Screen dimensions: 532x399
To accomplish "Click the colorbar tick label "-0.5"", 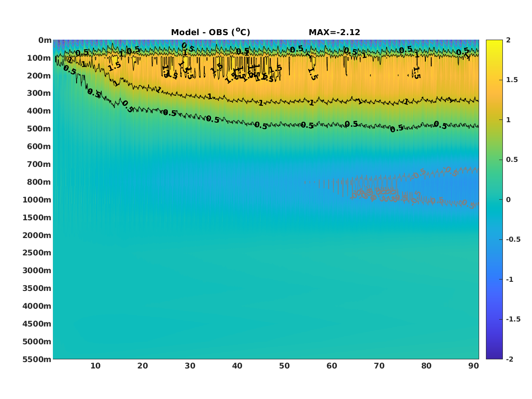I will pyautogui.click(x=513, y=239).
